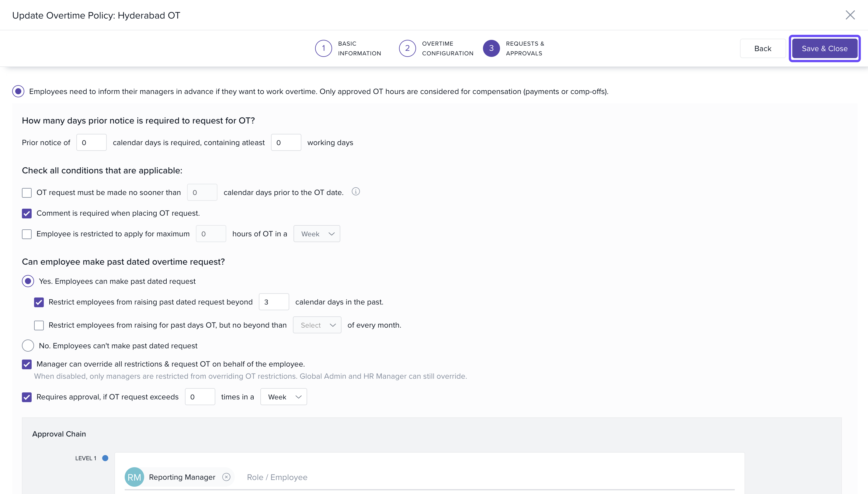Uncheck Comment is required for OT request
The image size is (868, 494).
(x=27, y=214)
